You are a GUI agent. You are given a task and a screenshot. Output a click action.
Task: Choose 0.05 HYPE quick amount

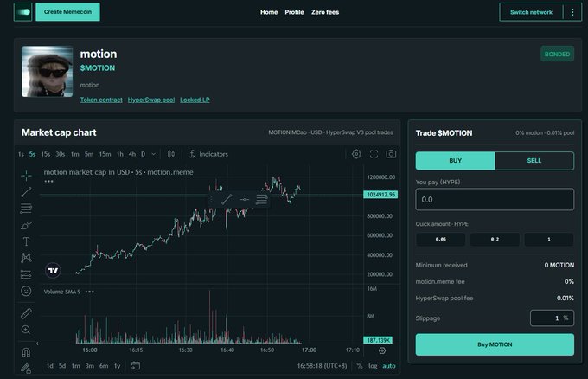(441, 239)
